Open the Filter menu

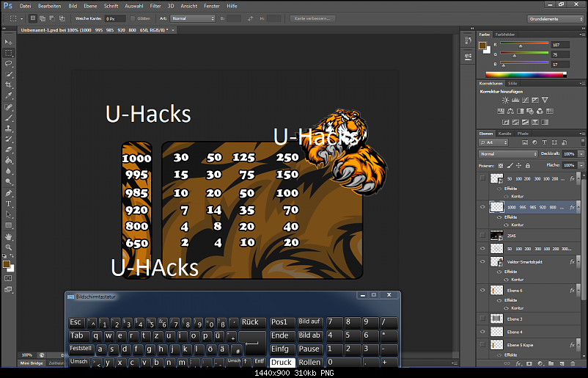[x=155, y=6]
